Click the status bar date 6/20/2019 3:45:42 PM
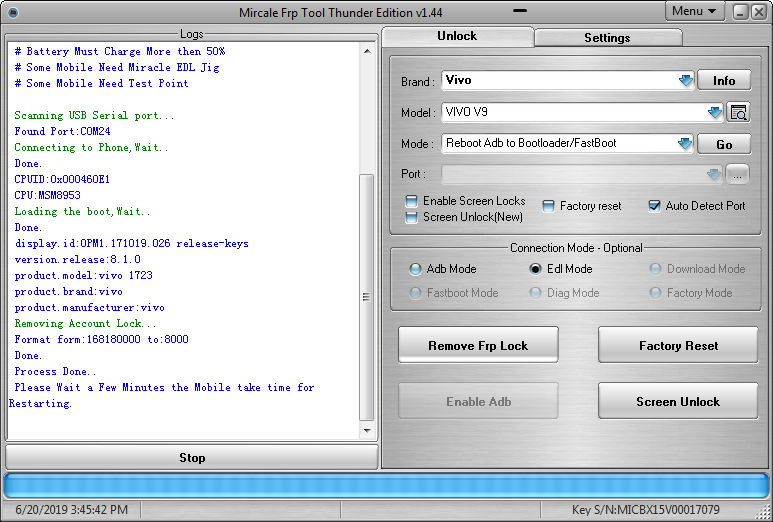 (x=71, y=510)
